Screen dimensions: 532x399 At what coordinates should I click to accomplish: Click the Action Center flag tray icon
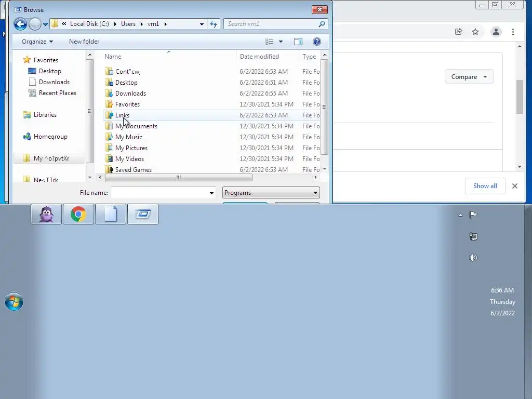coord(473,215)
